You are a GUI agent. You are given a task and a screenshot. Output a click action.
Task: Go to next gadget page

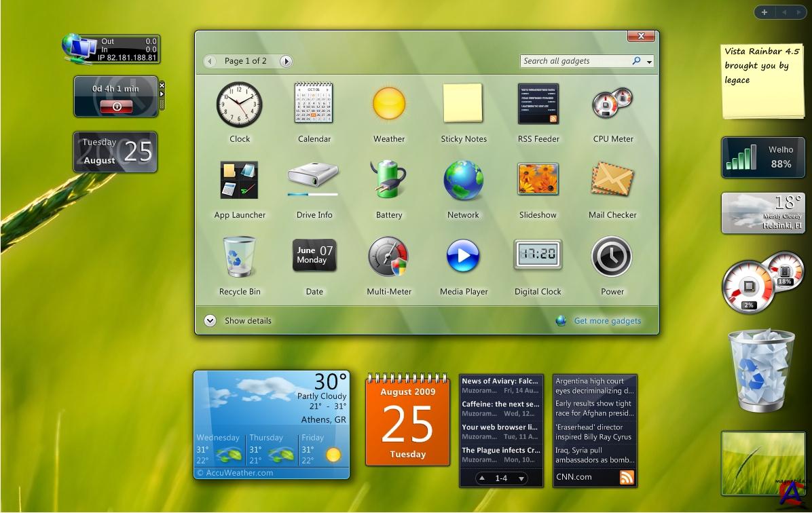[286, 61]
